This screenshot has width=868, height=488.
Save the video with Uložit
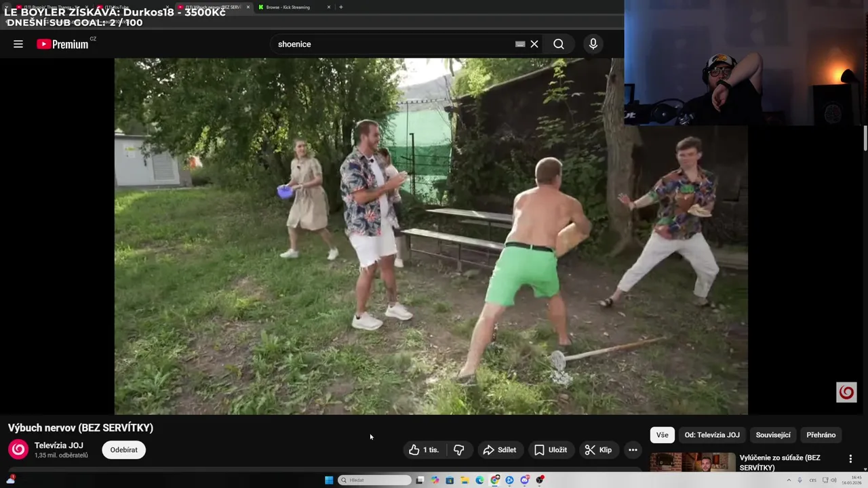(x=550, y=450)
